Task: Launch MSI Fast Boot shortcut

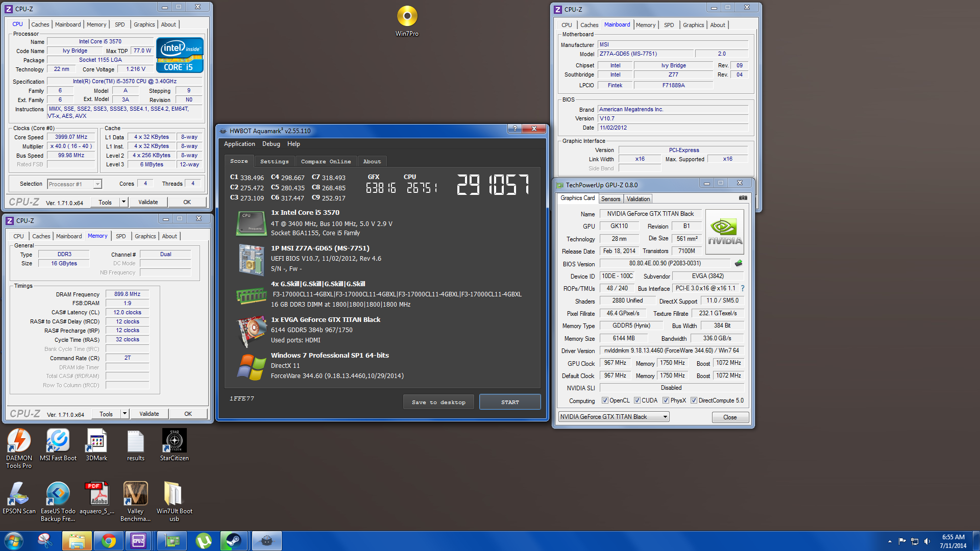Action: (58, 445)
